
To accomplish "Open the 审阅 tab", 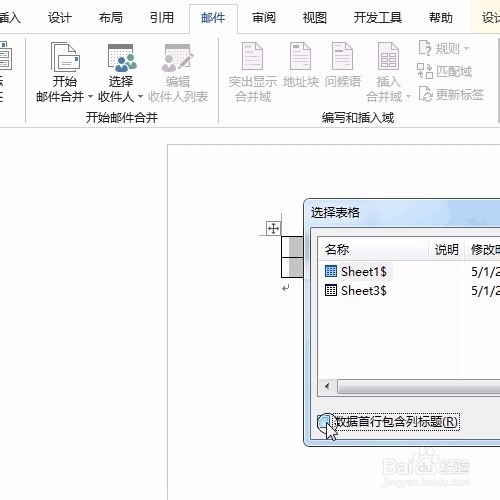I will [264, 18].
